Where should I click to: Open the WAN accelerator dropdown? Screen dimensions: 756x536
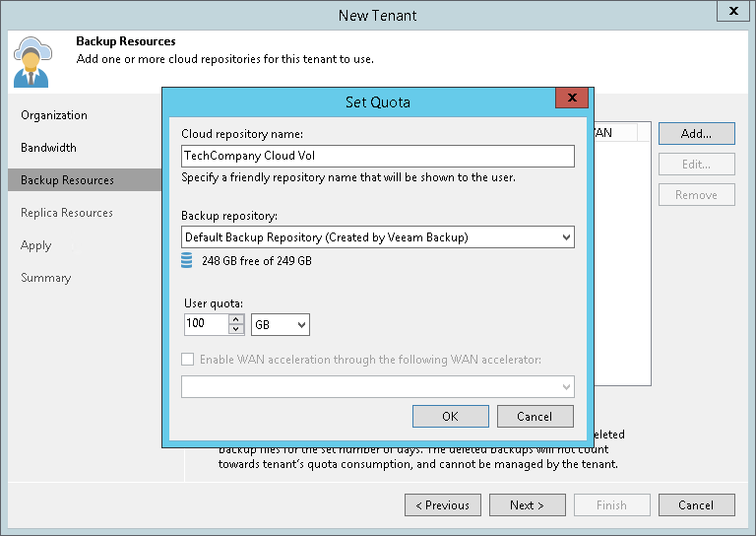[378, 387]
